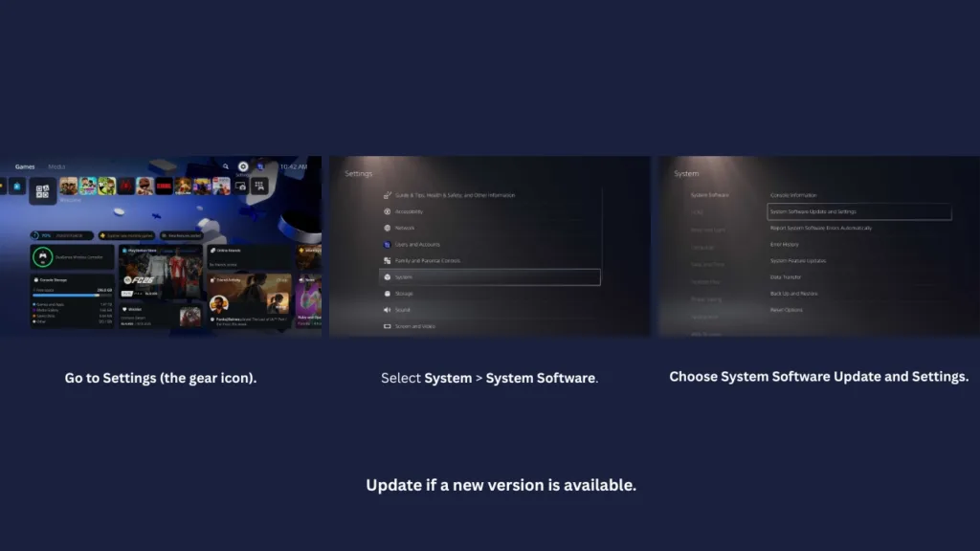Viewport: 980px width, 551px height.
Task: Click the Users and Accounts icon
Action: pos(386,243)
